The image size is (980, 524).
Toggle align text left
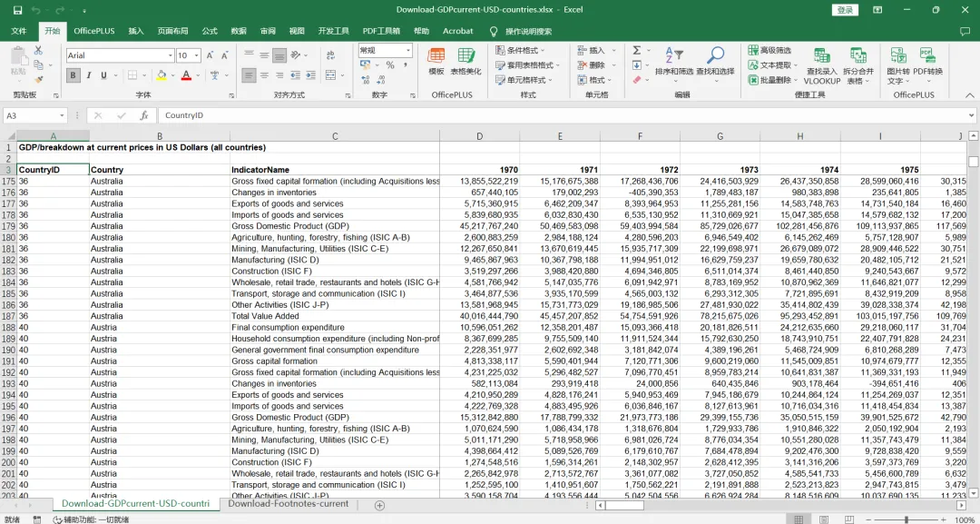249,75
